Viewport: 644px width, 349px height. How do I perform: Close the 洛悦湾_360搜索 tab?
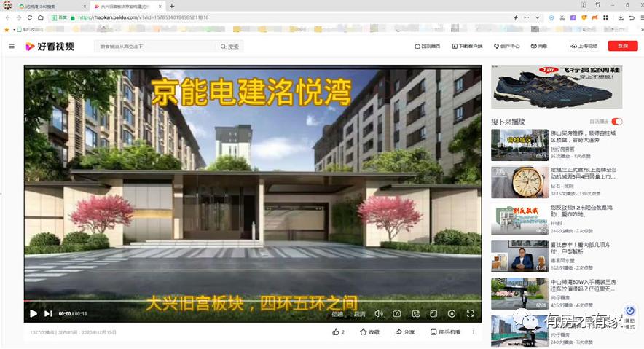pyautogui.click(x=85, y=7)
